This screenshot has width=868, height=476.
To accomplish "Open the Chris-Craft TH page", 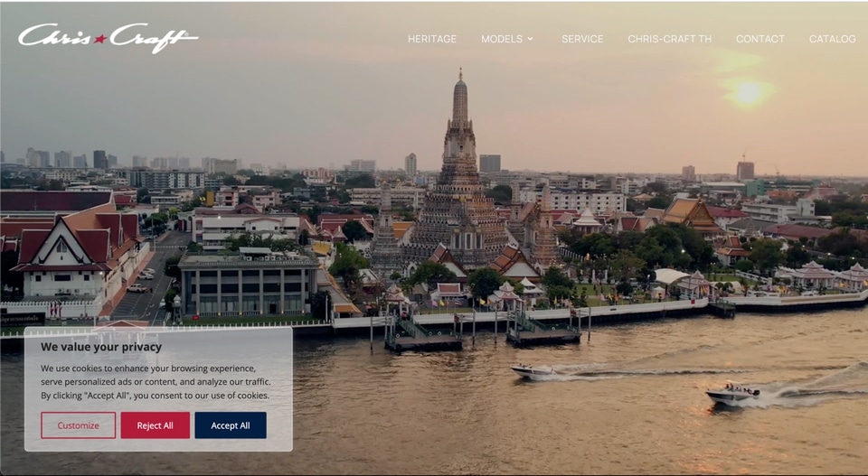I will tap(669, 39).
